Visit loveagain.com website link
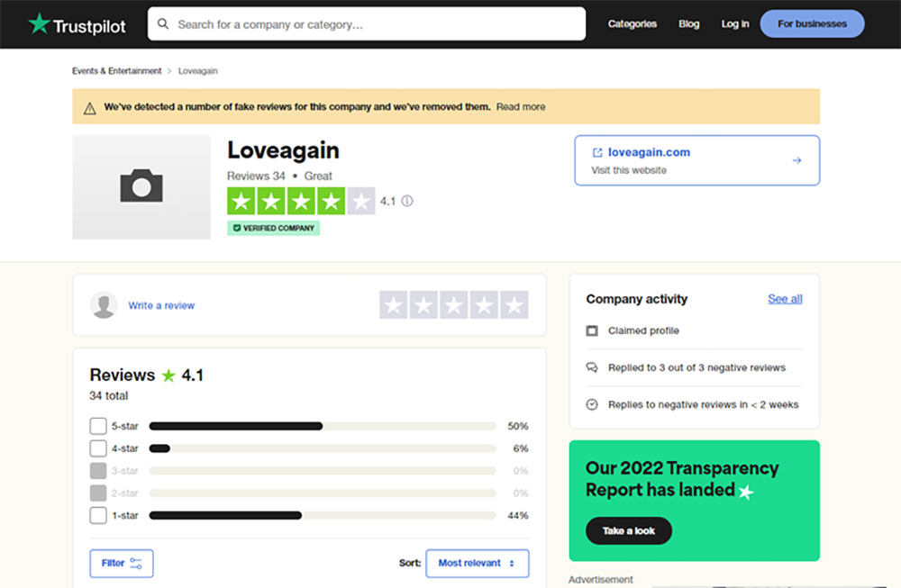 click(x=649, y=152)
